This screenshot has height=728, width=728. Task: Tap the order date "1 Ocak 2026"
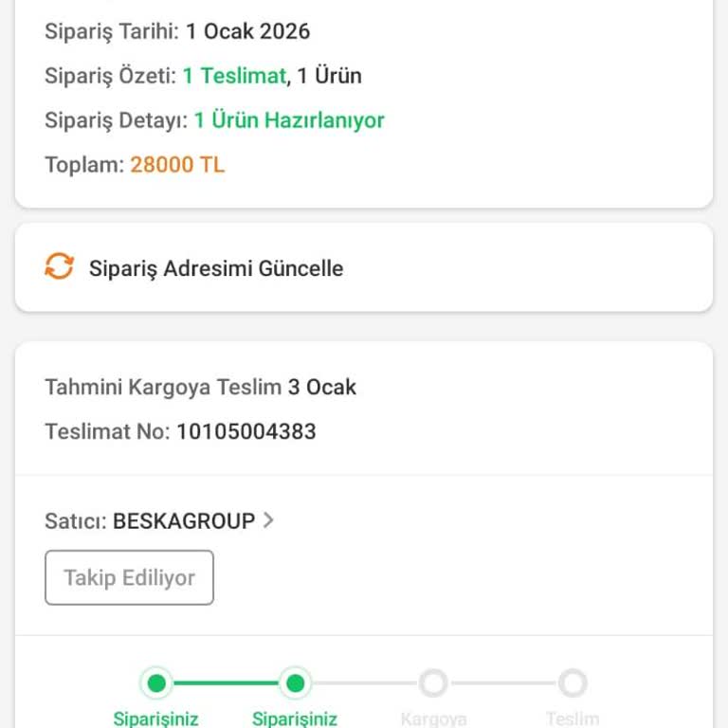247,31
